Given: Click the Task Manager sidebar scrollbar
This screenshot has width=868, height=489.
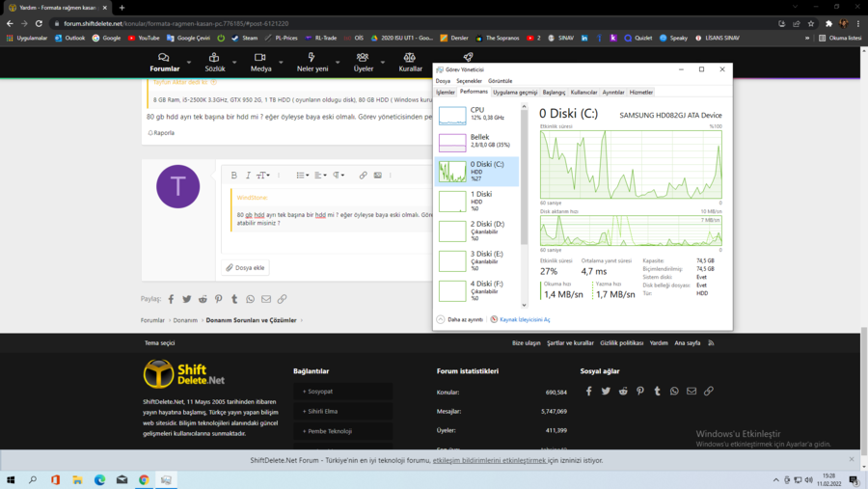Looking at the screenshot, I should (526, 174).
